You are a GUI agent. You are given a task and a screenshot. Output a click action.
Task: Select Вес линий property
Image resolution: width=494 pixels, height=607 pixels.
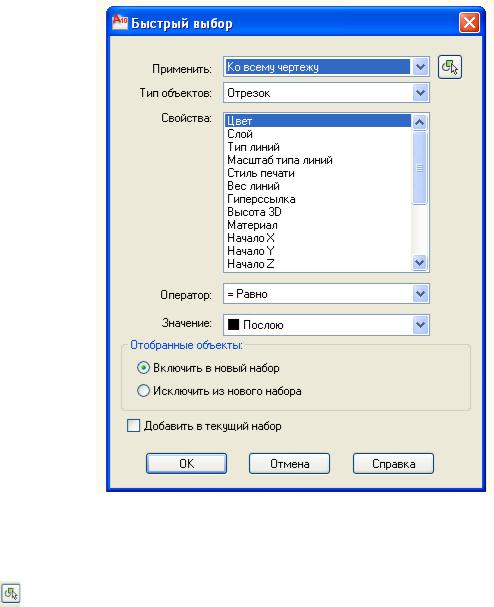(317, 186)
